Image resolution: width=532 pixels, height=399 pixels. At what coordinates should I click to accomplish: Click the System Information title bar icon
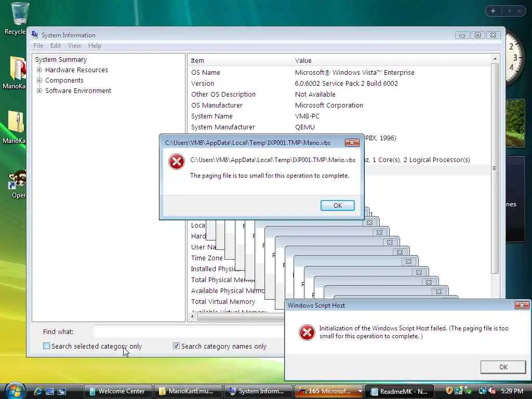click(35, 34)
